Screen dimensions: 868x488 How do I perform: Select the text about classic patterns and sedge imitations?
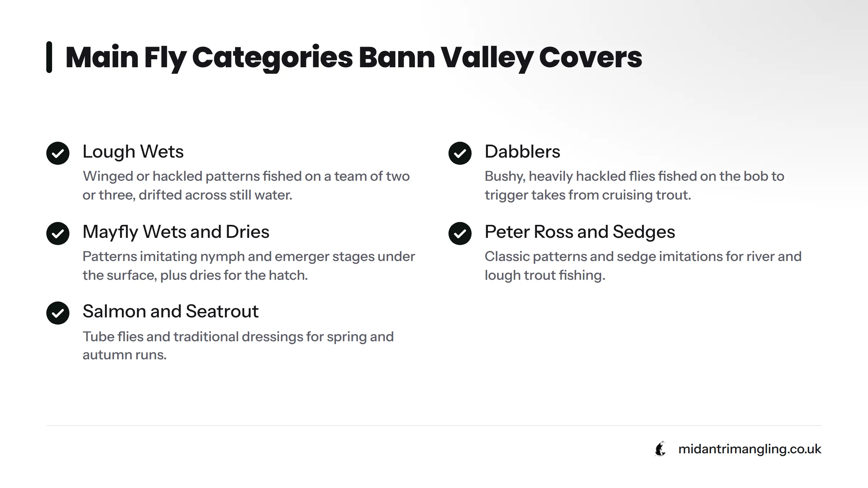click(x=643, y=266)
